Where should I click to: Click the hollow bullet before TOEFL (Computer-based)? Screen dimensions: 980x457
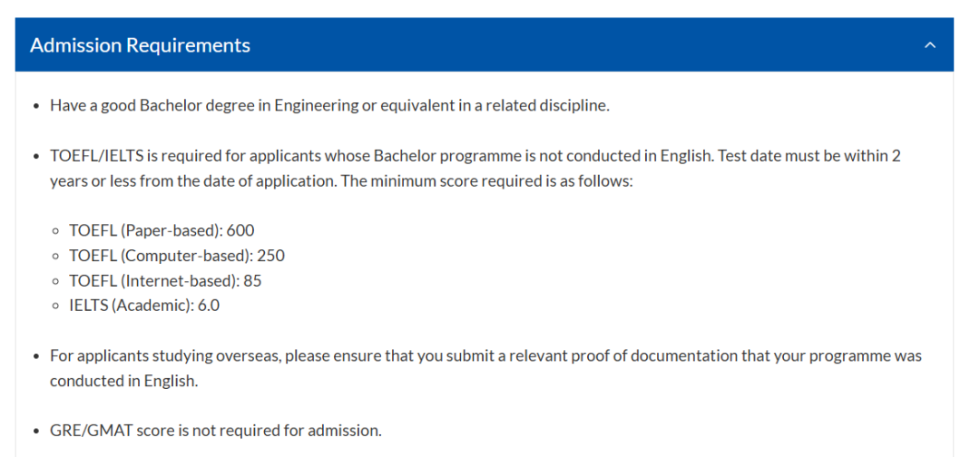(x=56, y=256)
